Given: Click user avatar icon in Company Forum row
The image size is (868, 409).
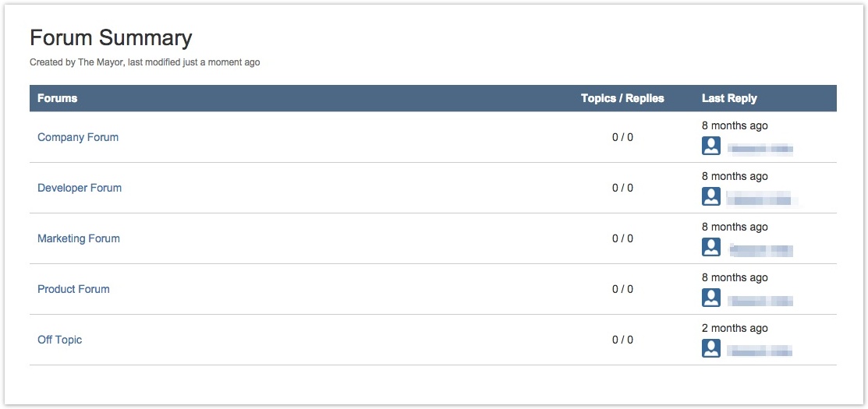Looking at the screenshot, I should [x=710, y=146].
